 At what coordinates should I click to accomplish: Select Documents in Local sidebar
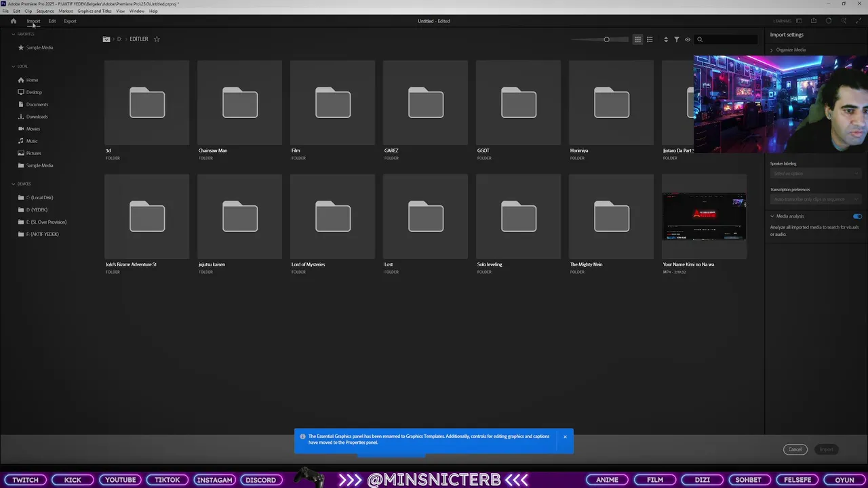click(33, 104)
